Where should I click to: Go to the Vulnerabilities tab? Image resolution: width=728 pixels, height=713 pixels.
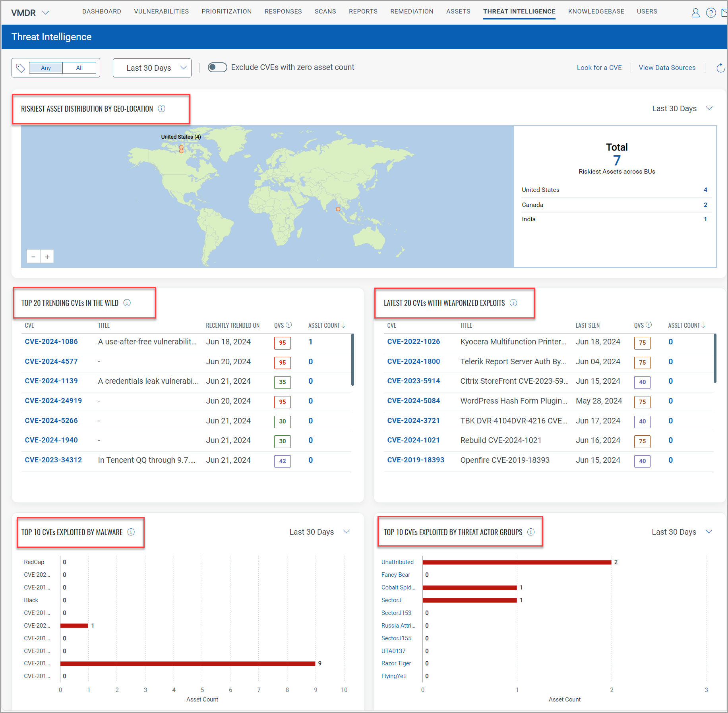(161, 12)
